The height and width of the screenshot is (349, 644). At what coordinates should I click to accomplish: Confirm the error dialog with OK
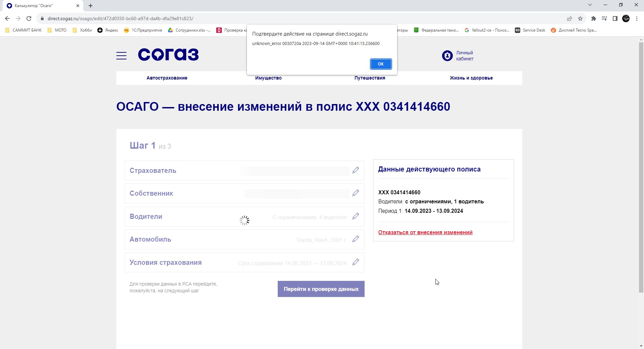pyautogui.click(x=381, y=64)
